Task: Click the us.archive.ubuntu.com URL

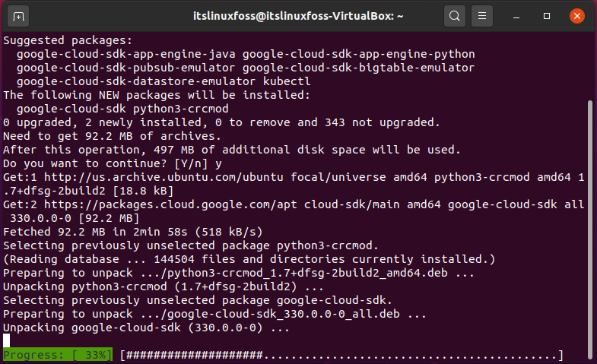Action: 164,177
